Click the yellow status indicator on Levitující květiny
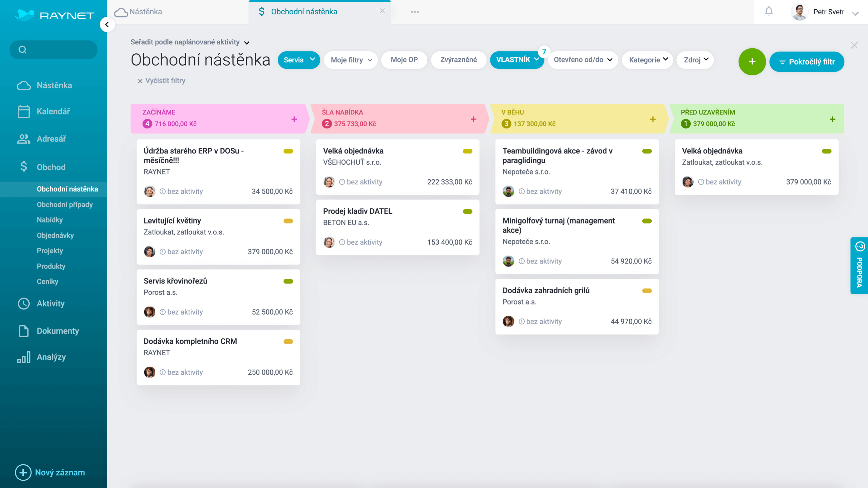This screenshot has height=488, width=868. 288,221
